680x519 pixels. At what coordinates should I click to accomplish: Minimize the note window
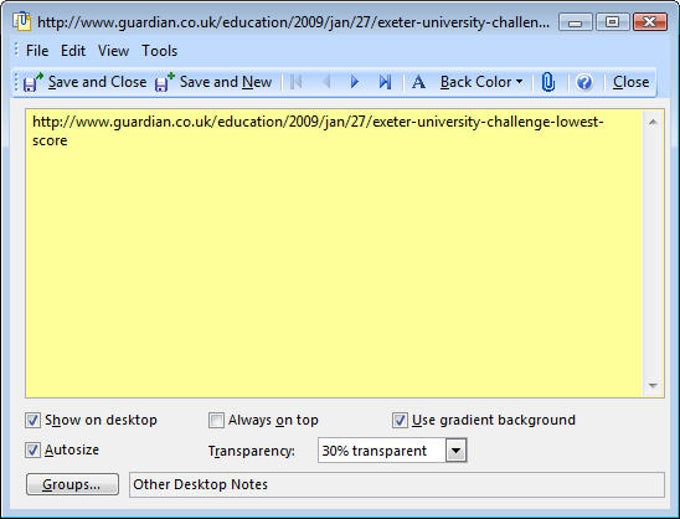click(x=575, y=22)
